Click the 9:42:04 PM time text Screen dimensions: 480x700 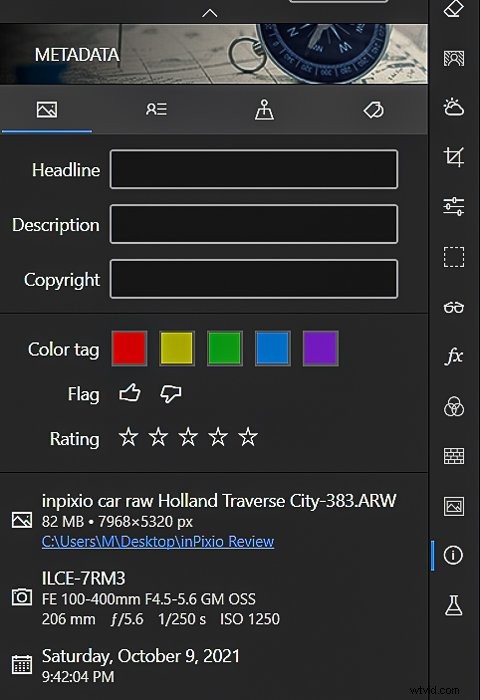pos(78,676)
